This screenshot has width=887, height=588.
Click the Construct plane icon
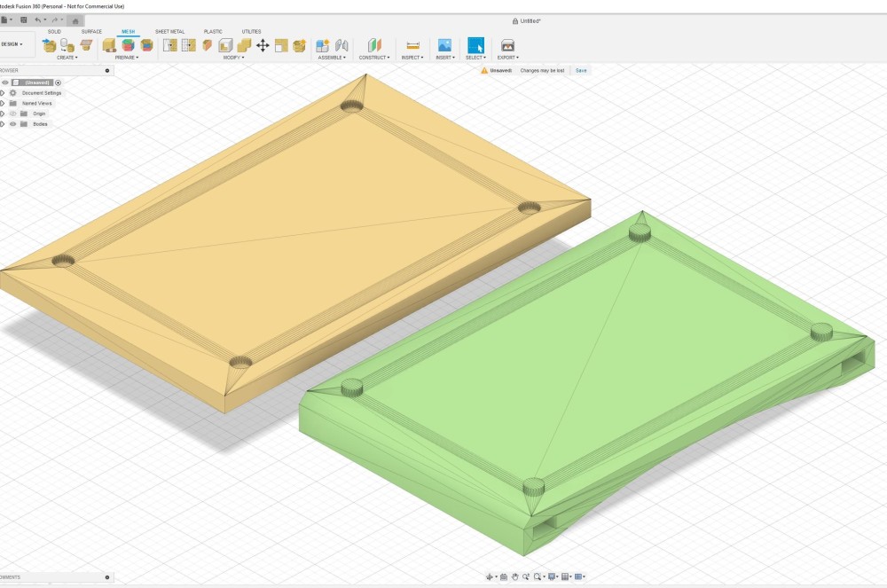click(x=374, y=45)
